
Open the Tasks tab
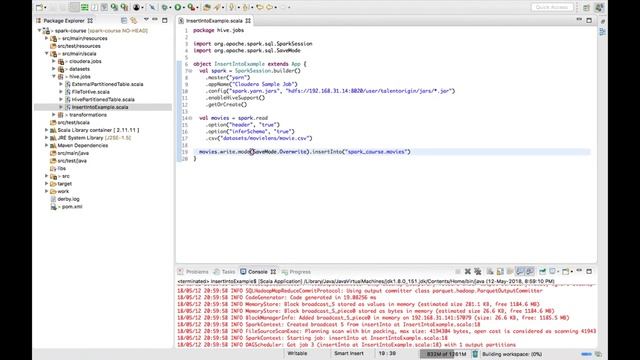tap(225, 272)
